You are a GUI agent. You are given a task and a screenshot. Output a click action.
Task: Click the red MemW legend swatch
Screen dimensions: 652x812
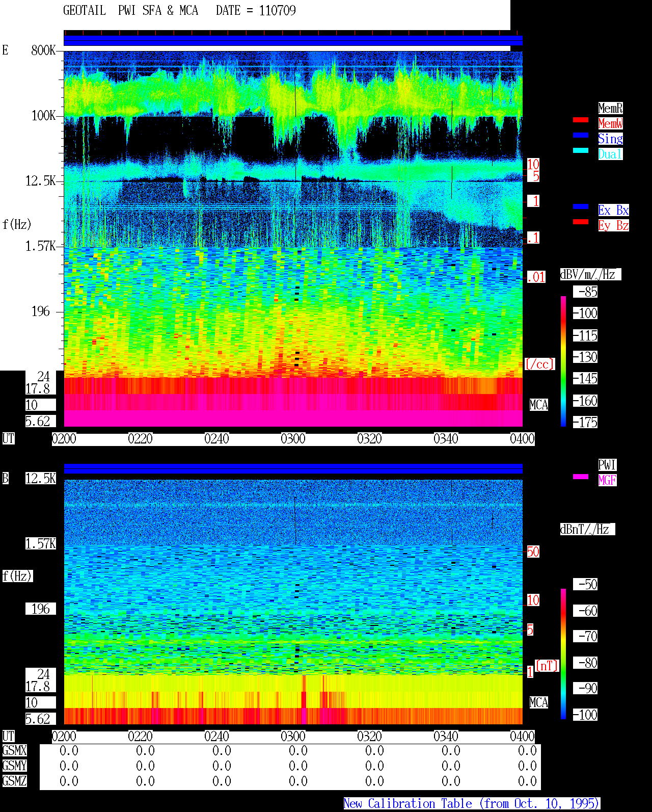pos(581,120)
